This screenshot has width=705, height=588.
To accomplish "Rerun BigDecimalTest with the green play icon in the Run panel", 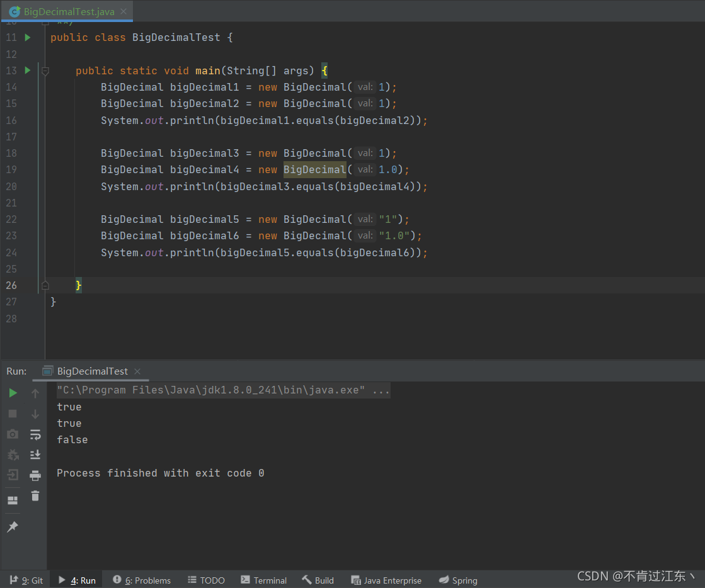I will tap(13, 393).
